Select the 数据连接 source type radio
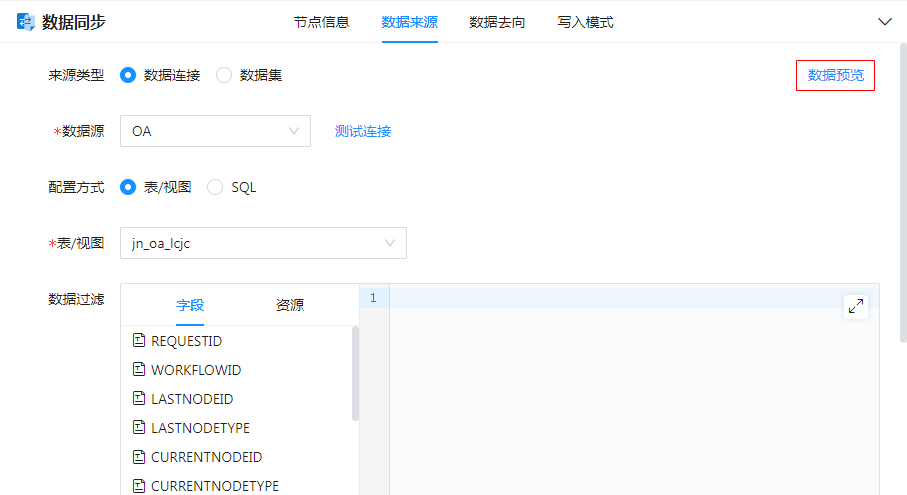The width and height of the screenshot is (907, 495). tap(128, 75)
